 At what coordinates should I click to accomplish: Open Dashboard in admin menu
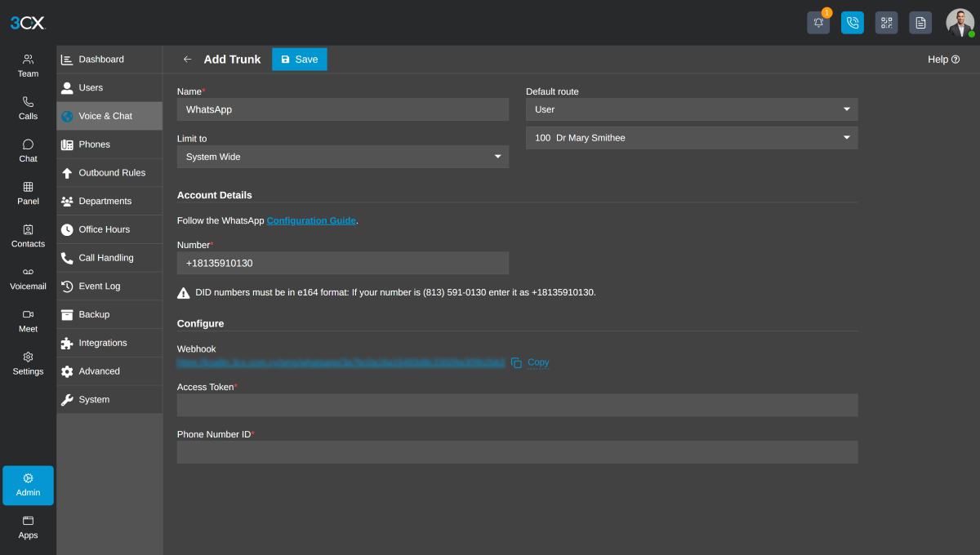pos(109,60)
